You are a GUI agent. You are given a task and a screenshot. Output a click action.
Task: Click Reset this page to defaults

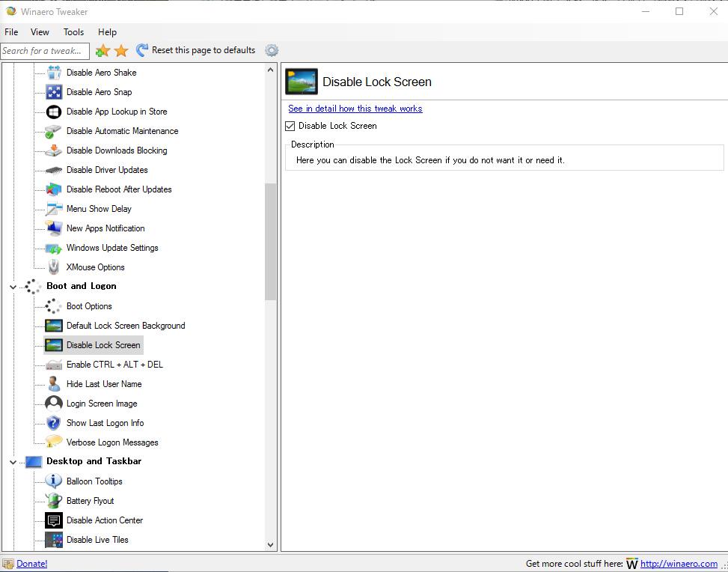(195, 50)
